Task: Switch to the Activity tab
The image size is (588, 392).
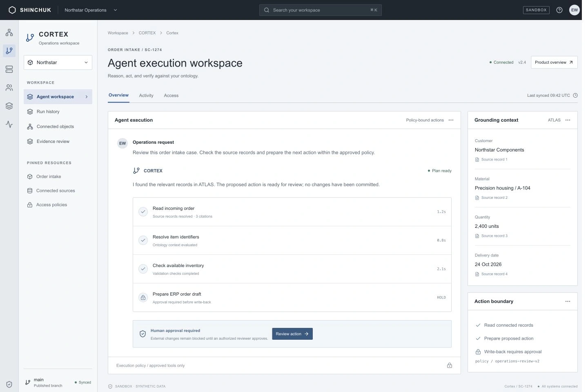Action: pos(146,96)
